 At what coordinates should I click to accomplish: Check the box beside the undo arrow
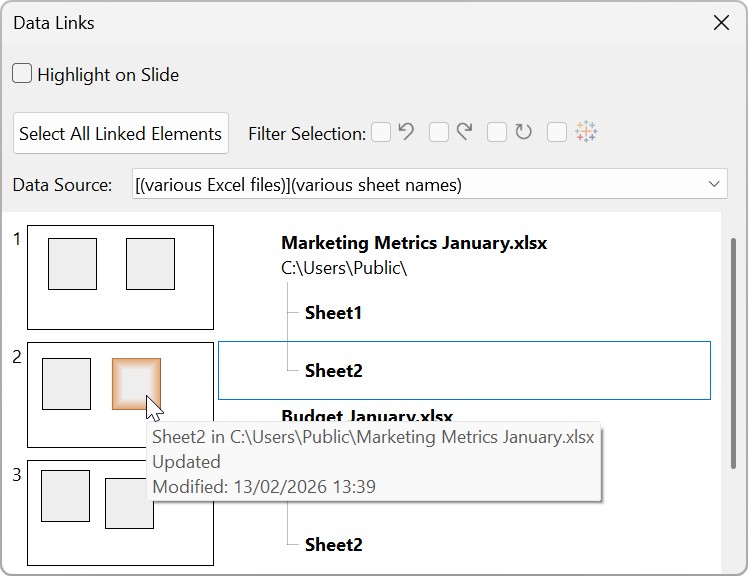[381, 132]
